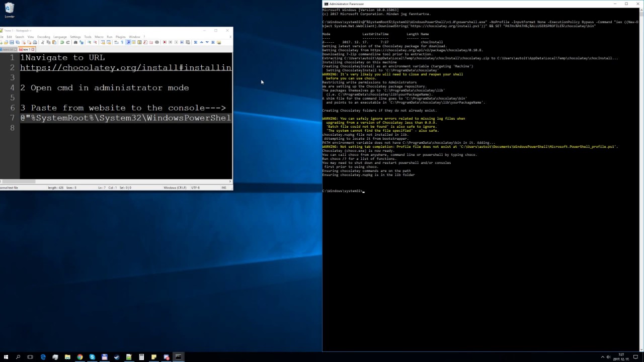Viewport: 644px width, 362px height.
Task: Open Steam from the taskbar
Action: pyautogui.click(x=117, y=357)
